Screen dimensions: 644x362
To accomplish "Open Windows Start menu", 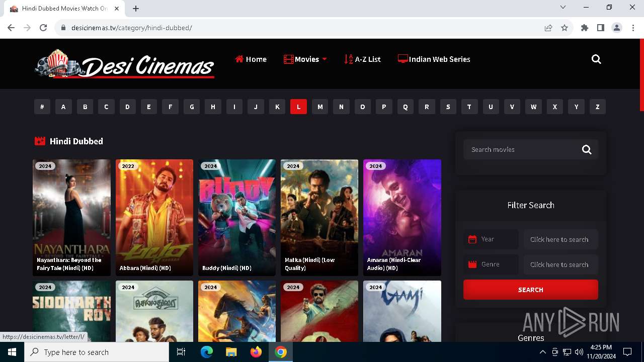I will (x=12, y=352).
